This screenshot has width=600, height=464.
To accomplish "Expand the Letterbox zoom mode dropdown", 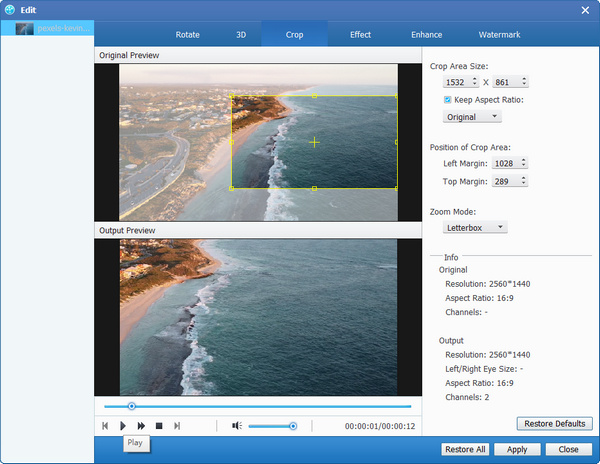I will pos(476,228).
